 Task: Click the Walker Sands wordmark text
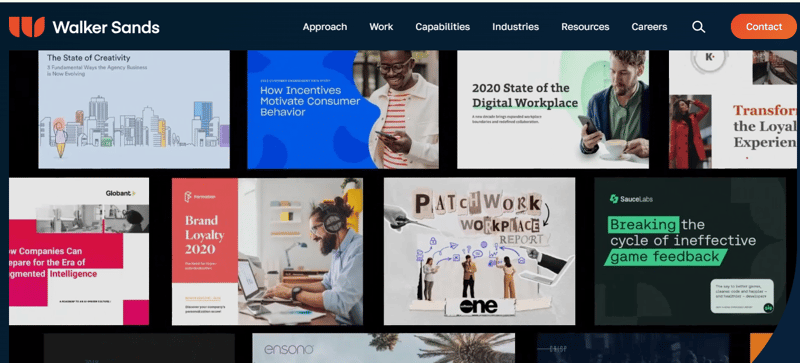[106, 27]
